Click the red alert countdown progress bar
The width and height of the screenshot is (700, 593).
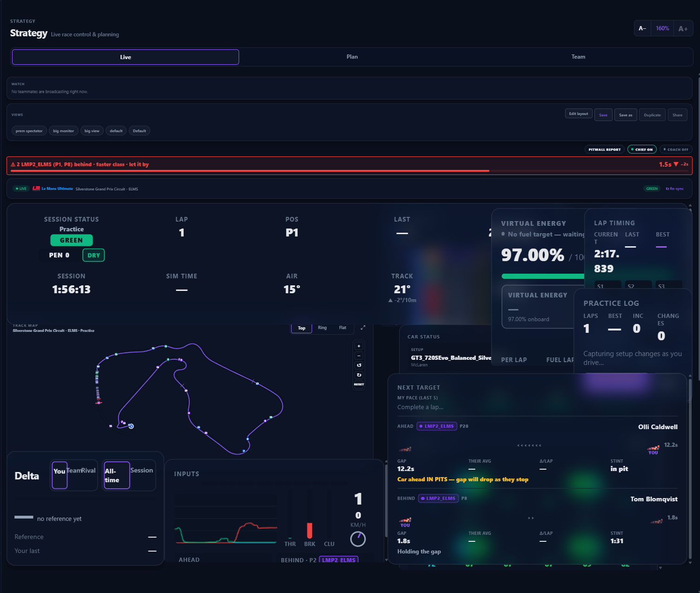349,171
